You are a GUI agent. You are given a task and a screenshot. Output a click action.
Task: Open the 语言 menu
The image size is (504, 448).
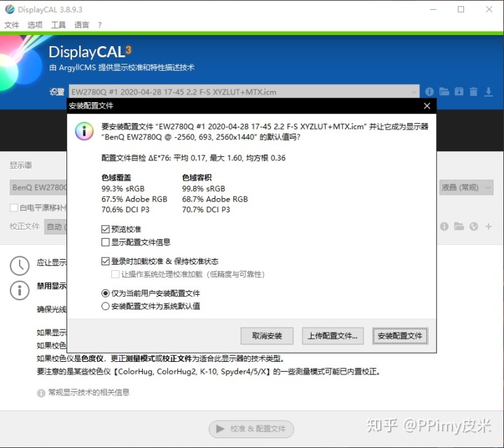coord(81,24)
